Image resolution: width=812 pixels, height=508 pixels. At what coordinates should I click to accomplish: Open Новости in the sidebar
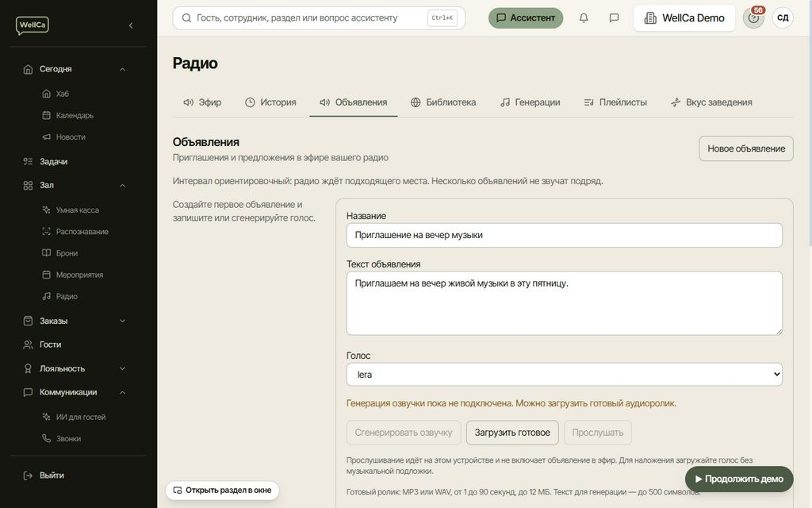(71, 137)
